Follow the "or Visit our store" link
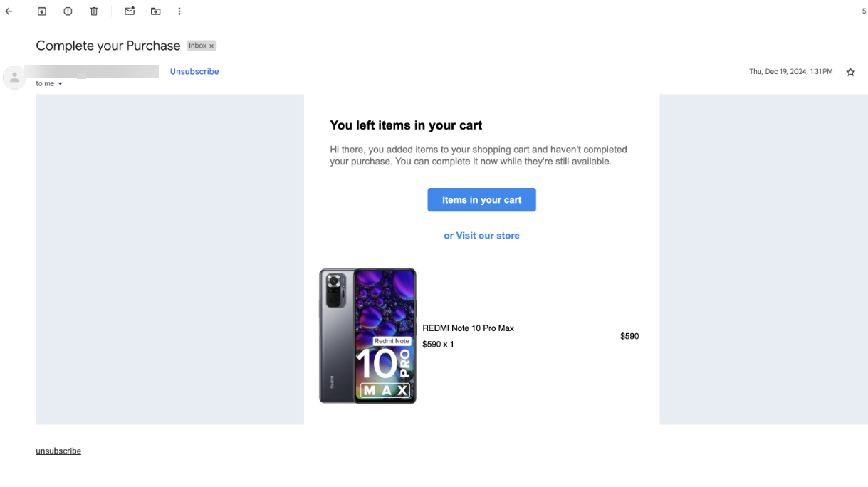Image resolution: width=868 pixels, height=487 pixels. [481, 236]
